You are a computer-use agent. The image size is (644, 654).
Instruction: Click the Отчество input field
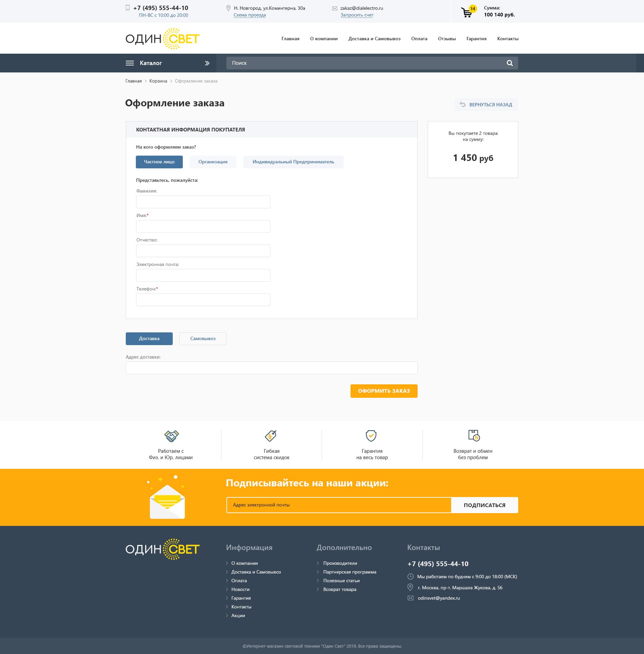pyautogui.click(x=203, y=251)
